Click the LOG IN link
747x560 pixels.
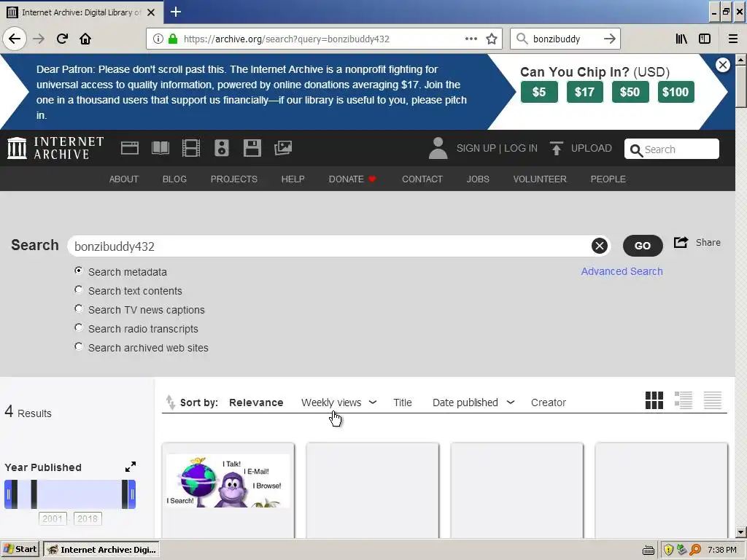click(521, 148)
